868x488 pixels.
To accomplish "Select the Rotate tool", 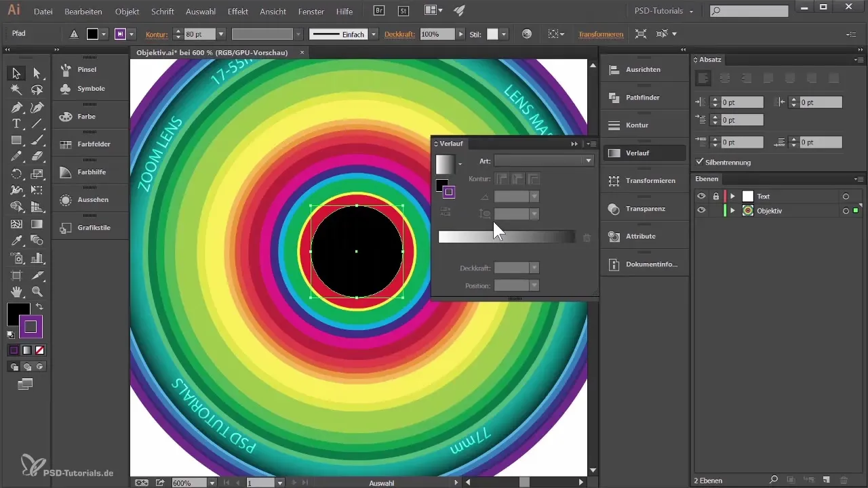I will (16, 174).
